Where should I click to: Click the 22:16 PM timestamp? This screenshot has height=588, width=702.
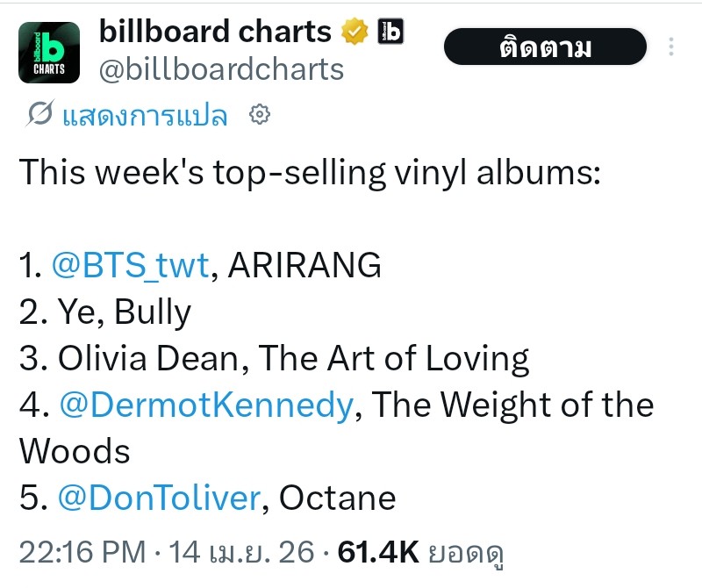point(82,552)
